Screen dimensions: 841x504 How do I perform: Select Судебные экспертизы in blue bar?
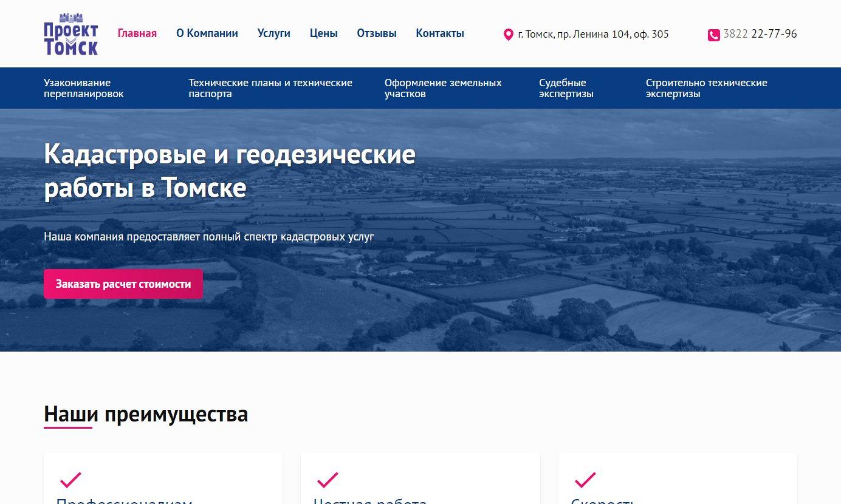click(566, 88)
